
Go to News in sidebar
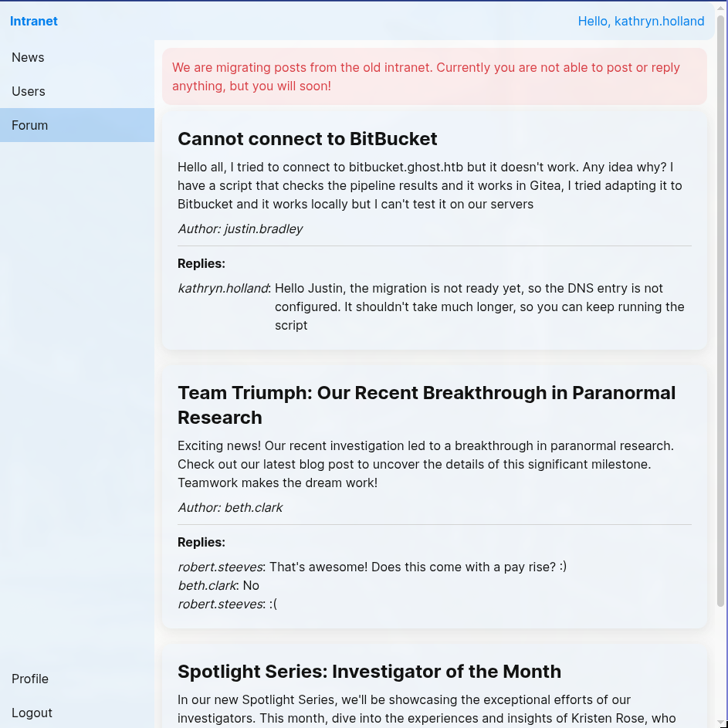coord(77,58)
